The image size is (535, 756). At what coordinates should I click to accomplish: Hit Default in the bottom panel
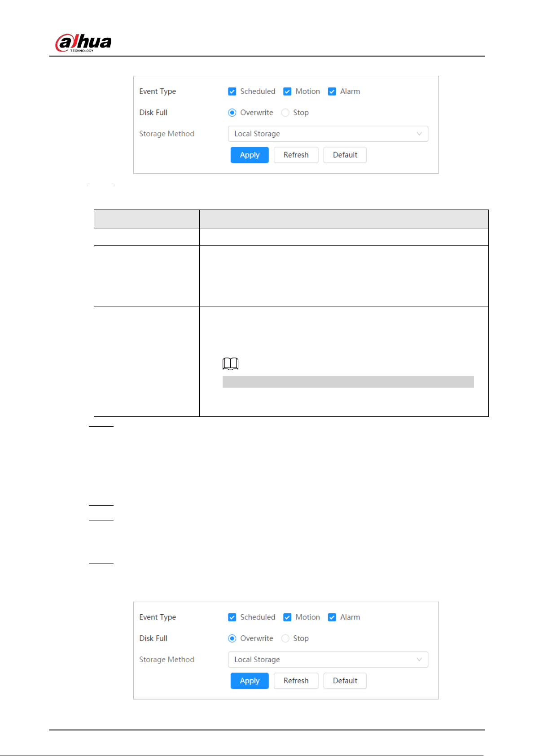(345, 681)
